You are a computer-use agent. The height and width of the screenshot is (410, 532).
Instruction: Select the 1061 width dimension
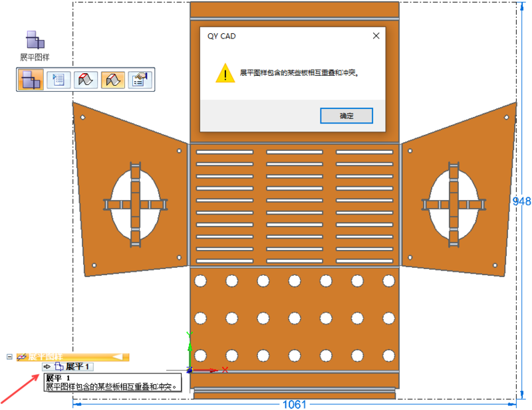(x=295, y=403)
